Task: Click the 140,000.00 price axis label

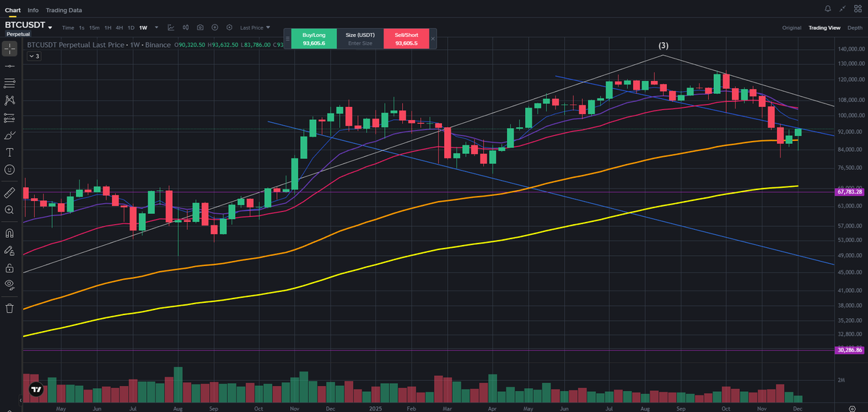Action: point(851,49)
